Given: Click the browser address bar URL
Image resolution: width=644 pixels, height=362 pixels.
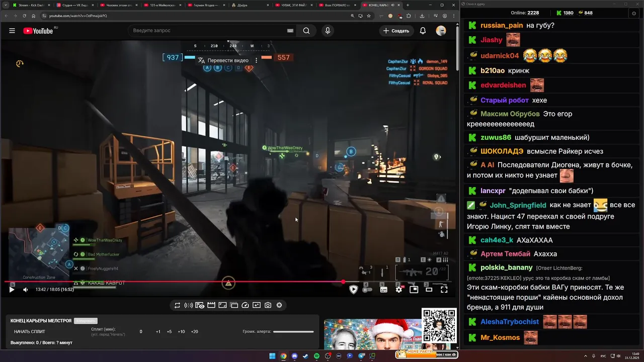Looking at the screenshot, I should [78, 16].
